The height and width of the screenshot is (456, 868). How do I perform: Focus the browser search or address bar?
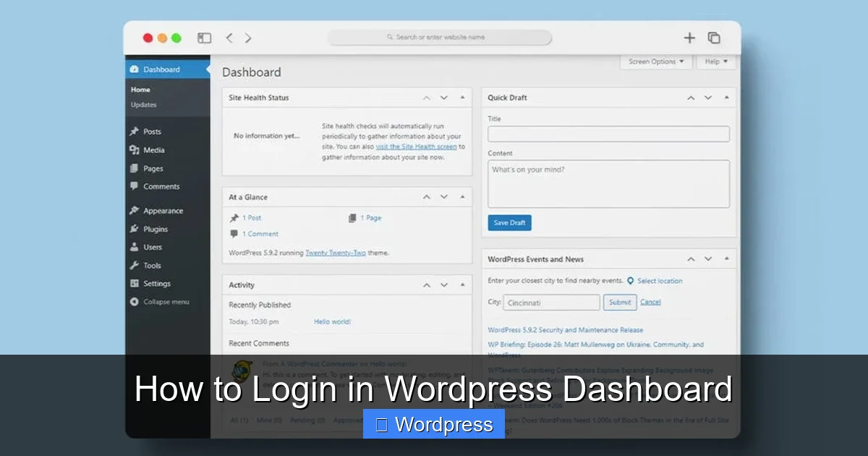[x=440, y=38]
